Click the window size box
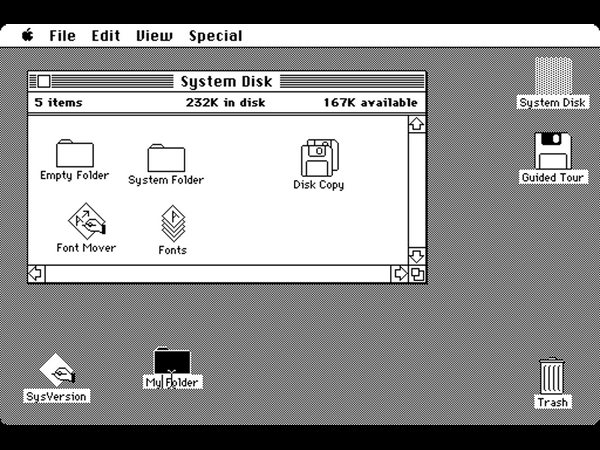 click(417, 274)
